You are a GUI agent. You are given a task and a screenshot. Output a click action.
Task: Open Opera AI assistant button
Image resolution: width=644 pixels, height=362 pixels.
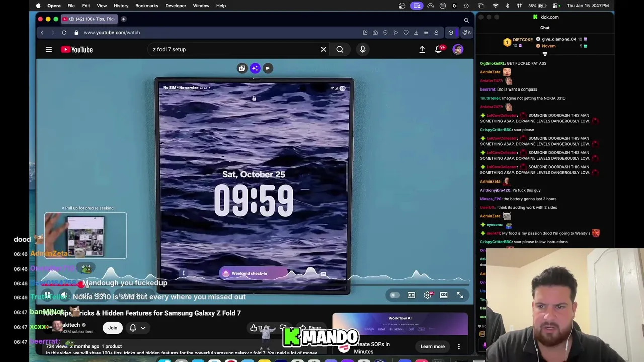[x=467, y=33]
